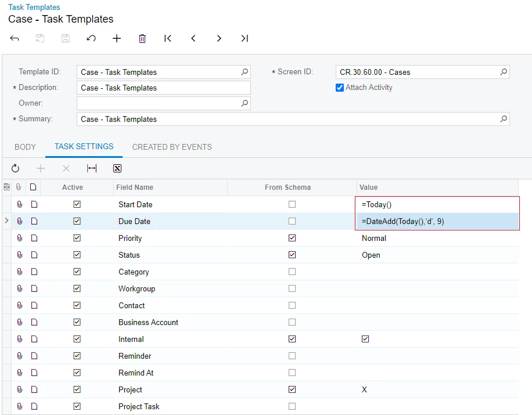Screen dimensions: 532x415
Task: Toggle Active checkbox for Category row
Action: coord(77,272)
